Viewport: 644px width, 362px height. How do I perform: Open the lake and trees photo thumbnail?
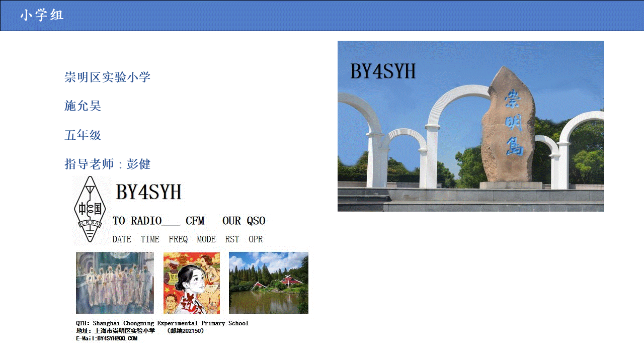(269, 283)
